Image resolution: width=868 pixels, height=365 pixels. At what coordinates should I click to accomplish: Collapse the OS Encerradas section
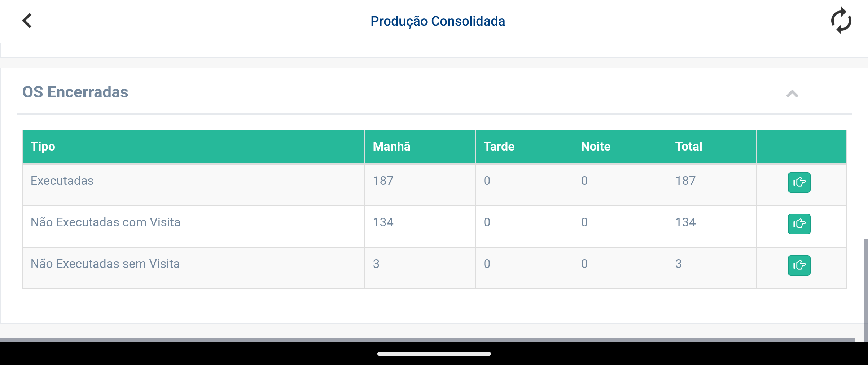pos(792,94)
